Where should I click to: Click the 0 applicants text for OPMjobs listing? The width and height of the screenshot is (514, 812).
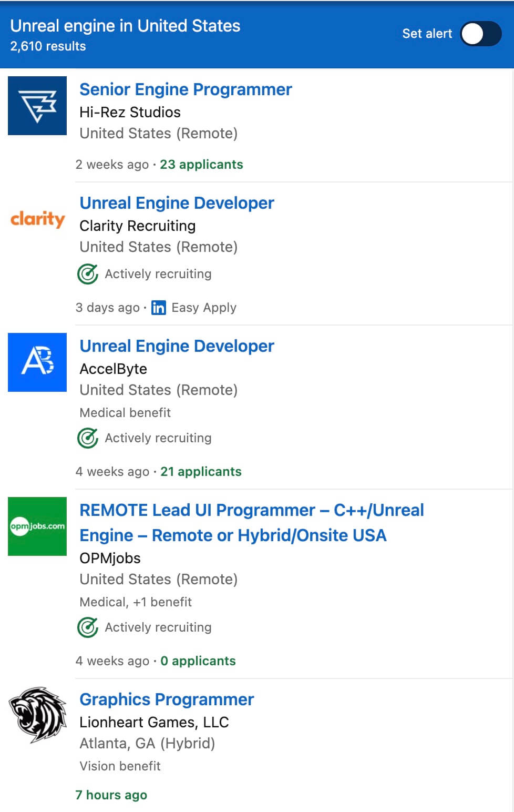click(x=198, y=661)
